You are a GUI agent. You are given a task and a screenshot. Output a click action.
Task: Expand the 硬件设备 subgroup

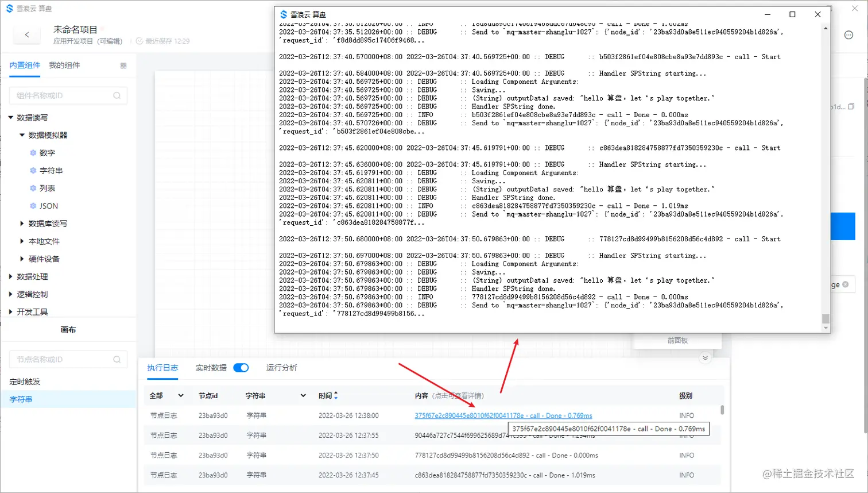22,259
